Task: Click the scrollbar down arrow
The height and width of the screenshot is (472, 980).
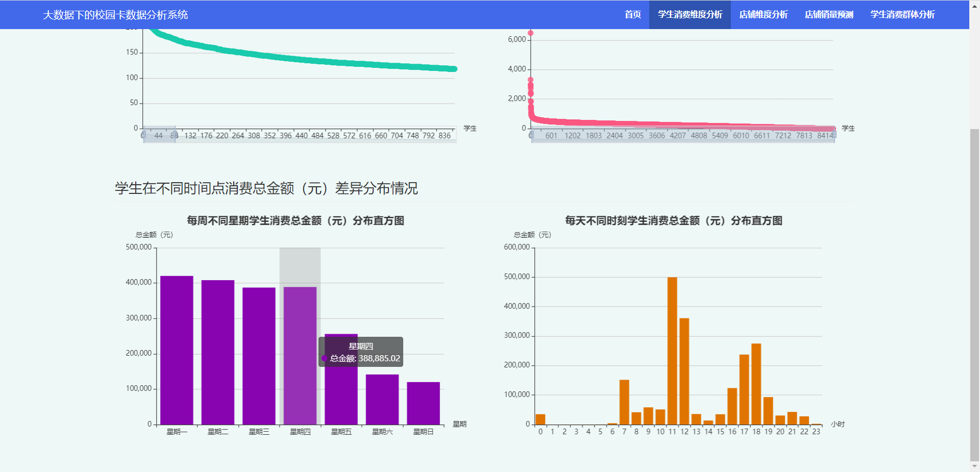Action: click(974, 466)
